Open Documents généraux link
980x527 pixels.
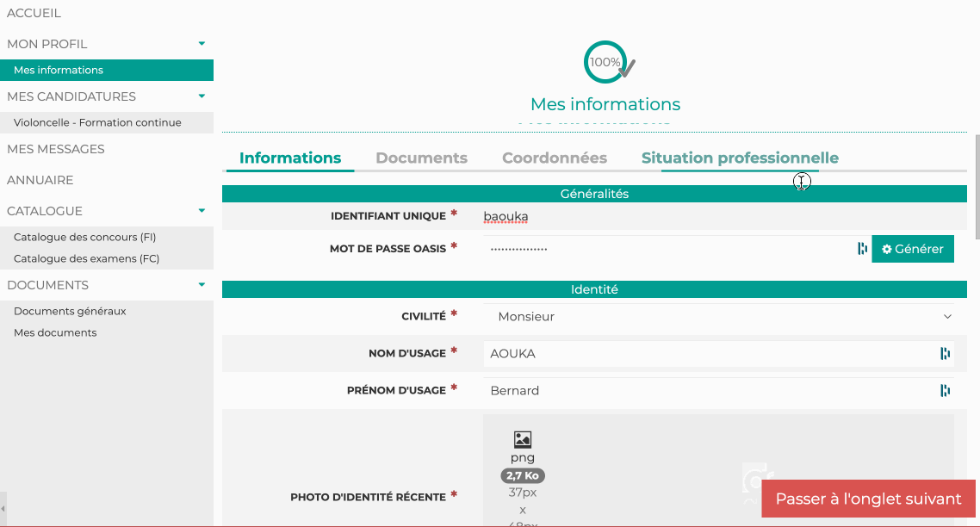point(70,312)
